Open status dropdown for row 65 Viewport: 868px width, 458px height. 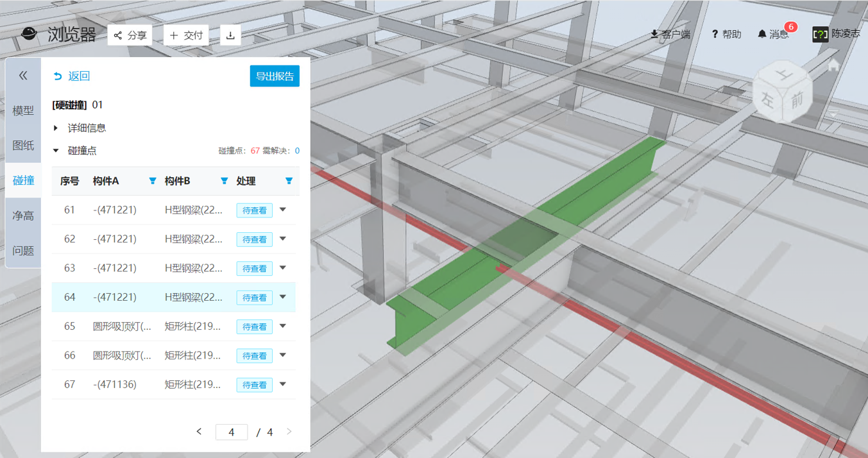[x=283, y=327]
